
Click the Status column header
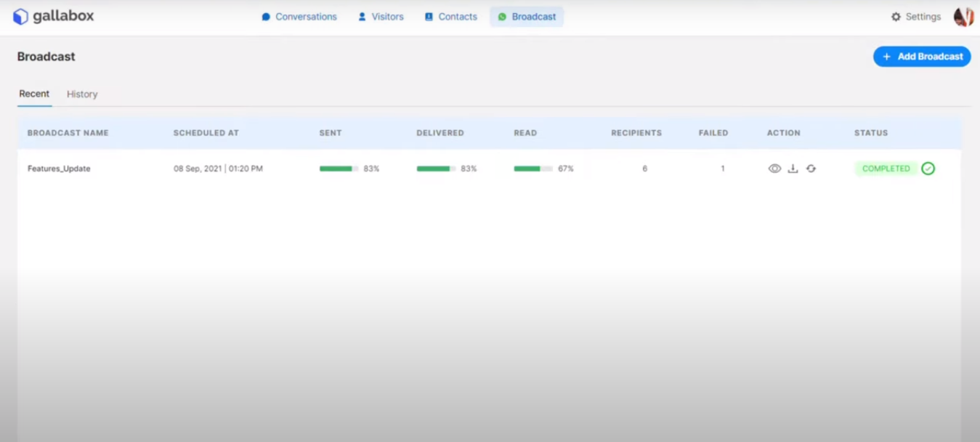pyautogui.click(x=871, y=133)
